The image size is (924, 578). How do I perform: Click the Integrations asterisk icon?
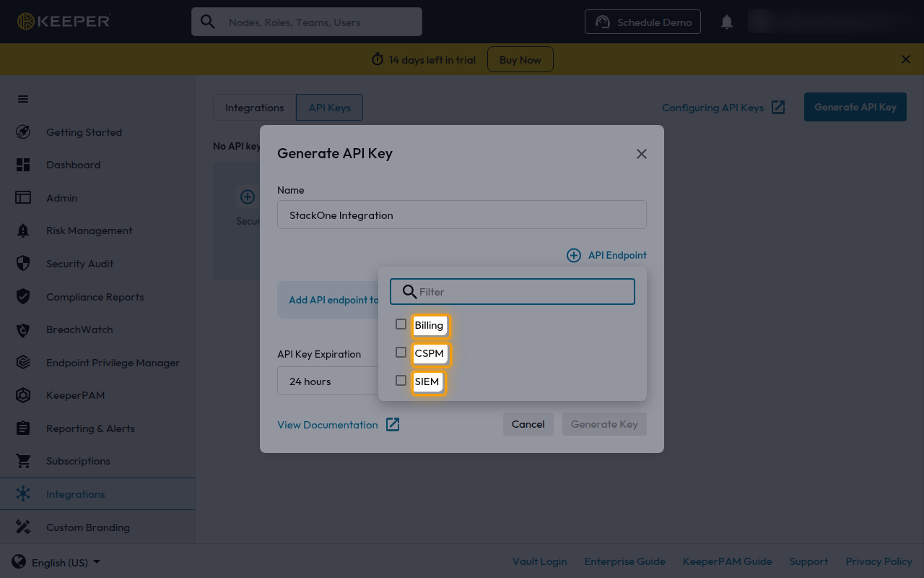pyautogui.click(x=23, y=494)
